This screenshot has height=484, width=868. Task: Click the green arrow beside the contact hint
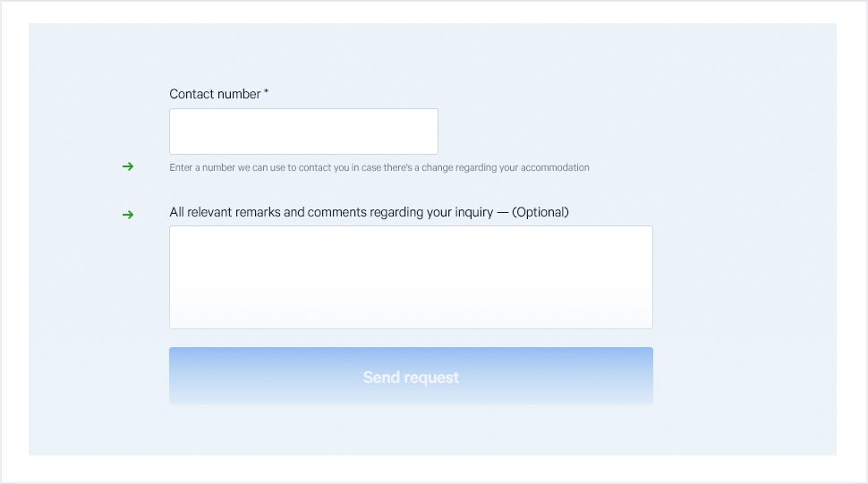[x=128, y=166]
